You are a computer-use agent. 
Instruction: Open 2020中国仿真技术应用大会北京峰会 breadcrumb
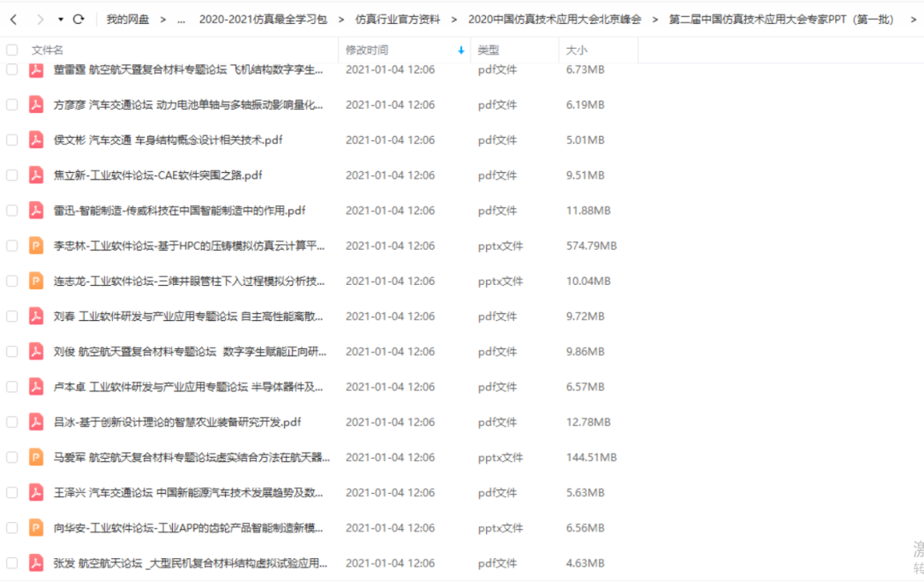click(554, 20)
